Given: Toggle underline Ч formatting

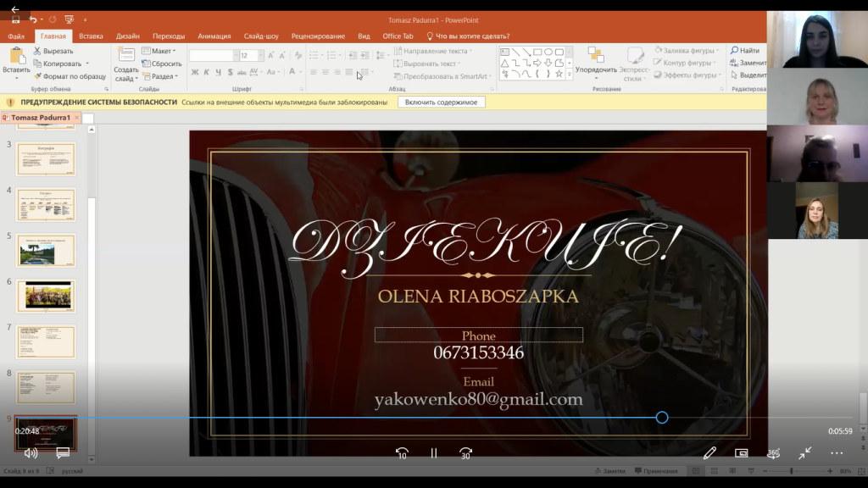Looking at the screenshot, I should (218, 72).
